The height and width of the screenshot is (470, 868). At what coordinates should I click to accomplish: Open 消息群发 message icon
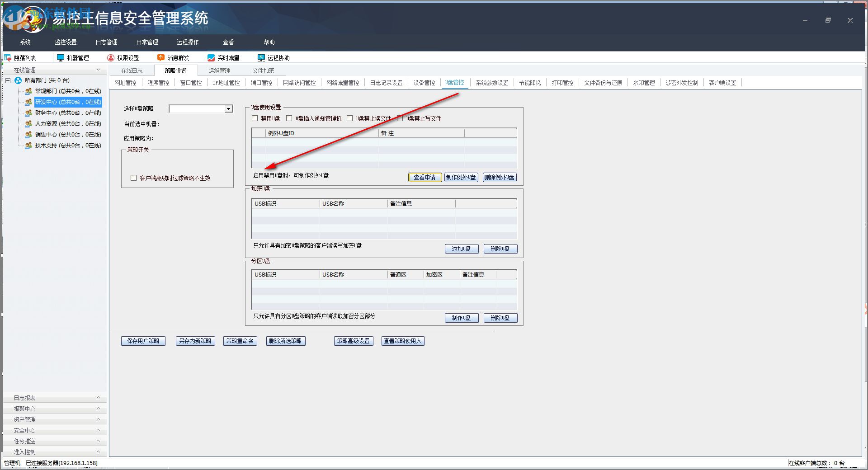pos(160,58)
